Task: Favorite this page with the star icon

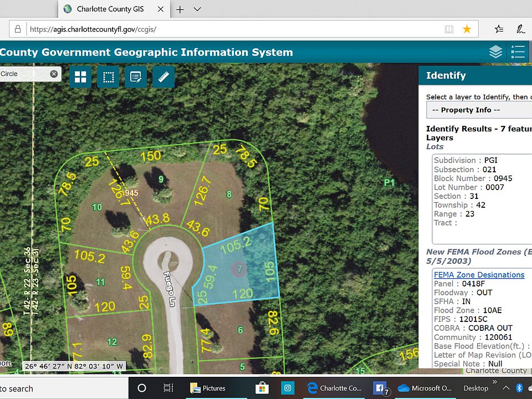Action: tap(467, 29)
